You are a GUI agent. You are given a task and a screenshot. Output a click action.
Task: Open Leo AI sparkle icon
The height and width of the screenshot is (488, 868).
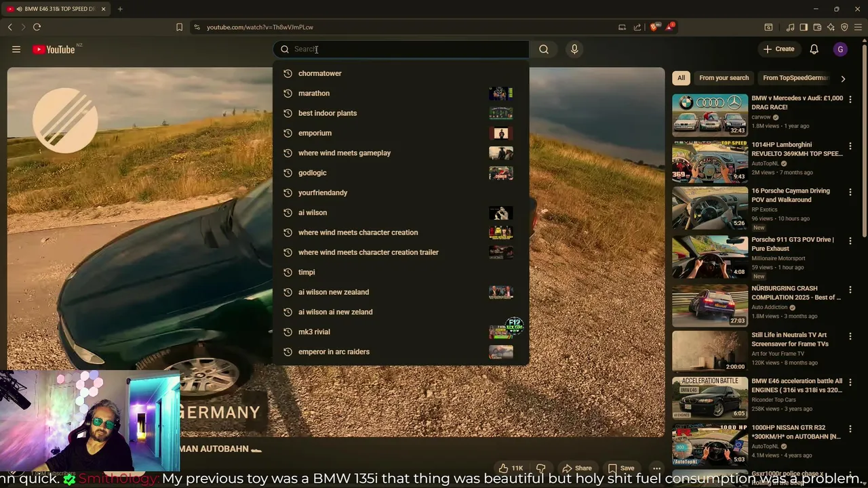(x=831, y=27)
